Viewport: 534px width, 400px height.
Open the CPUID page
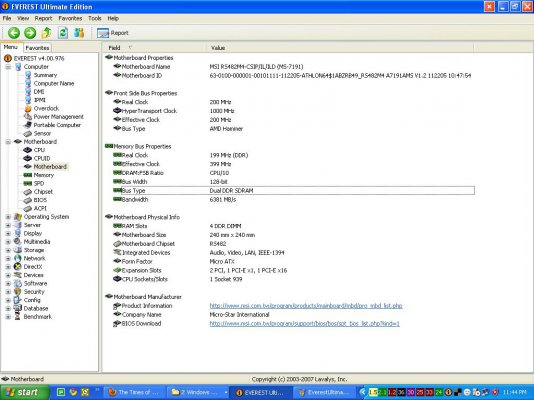42,158
